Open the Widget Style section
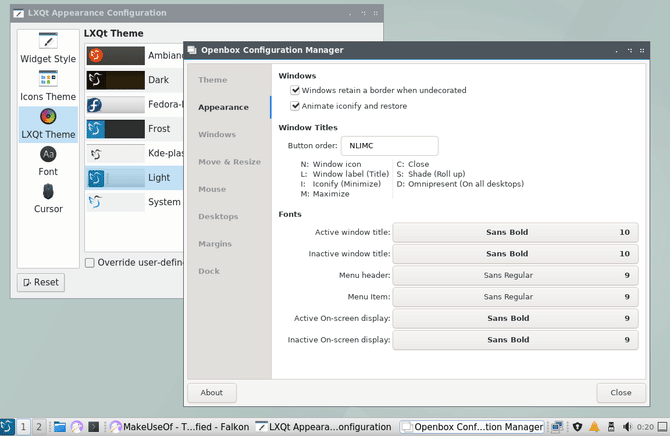670x436 pixels. coord(48,48)
